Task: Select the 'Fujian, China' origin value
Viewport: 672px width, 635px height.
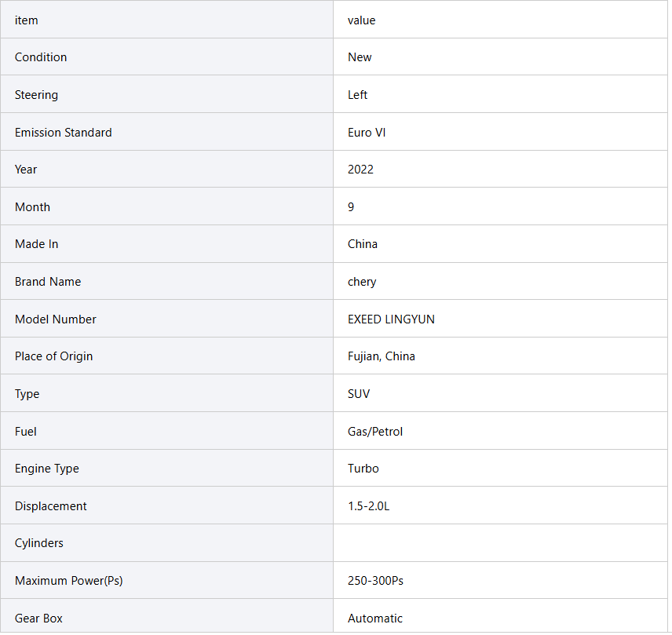Action: 382,356
